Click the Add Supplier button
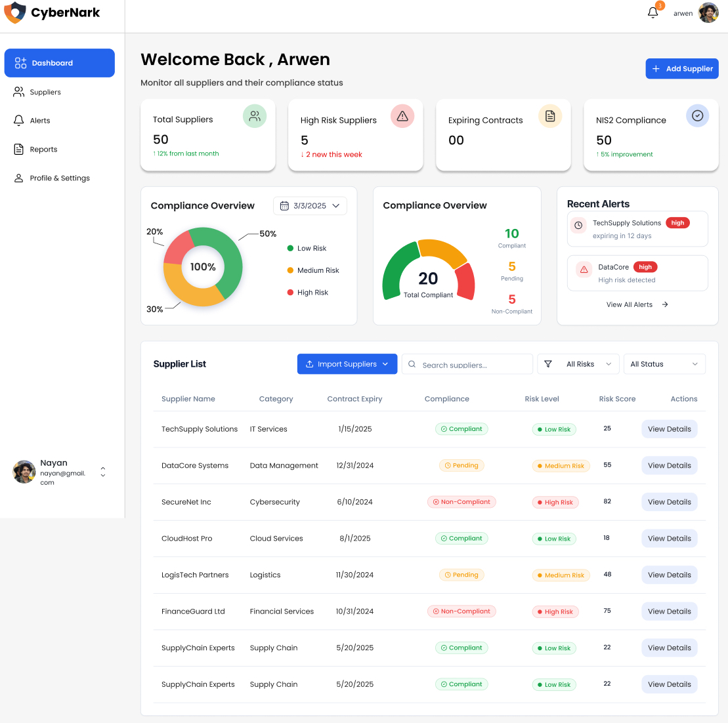The height and width of the screenshot is (723, 728). click(x=681, y=69)
